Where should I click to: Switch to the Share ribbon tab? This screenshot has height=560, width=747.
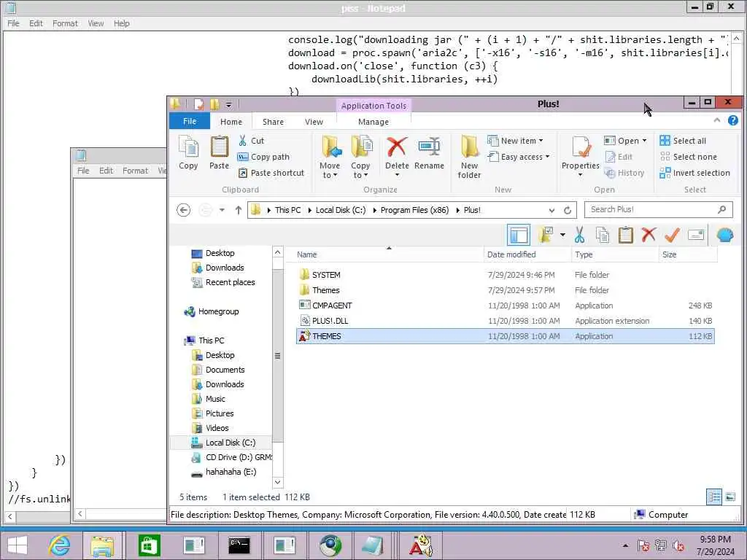(x=273, y=122)
